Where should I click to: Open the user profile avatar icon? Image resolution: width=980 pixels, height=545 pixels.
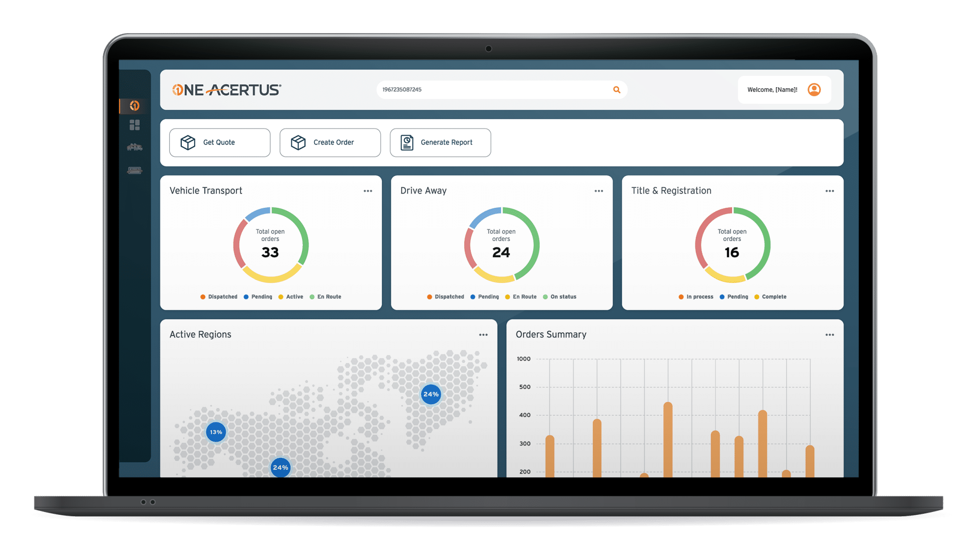pyautogui.click(x=814, y=90)
